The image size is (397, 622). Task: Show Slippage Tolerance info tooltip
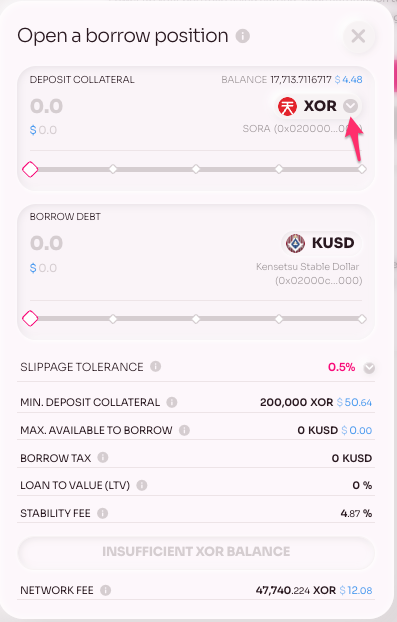coord(155,367)
